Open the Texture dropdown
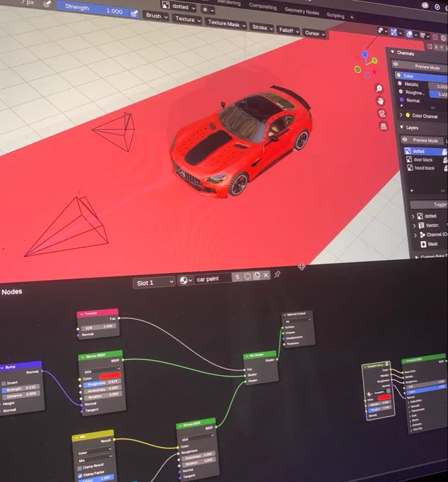 188,19
